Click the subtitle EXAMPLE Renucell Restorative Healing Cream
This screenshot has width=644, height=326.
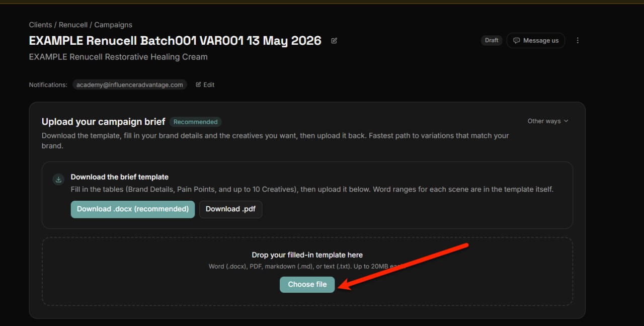[x=118, y=57]
